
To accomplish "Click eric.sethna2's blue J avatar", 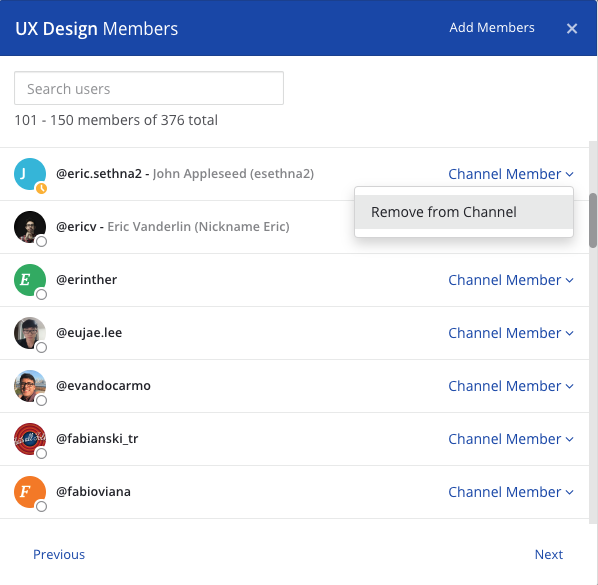I will pos(30,174).
